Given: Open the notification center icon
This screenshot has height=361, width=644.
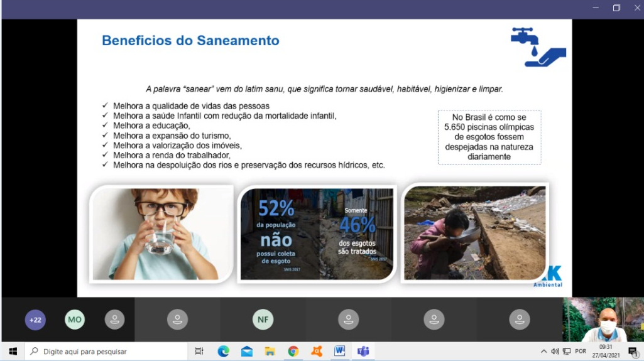Looking at the screenshot, I should 633,352.
